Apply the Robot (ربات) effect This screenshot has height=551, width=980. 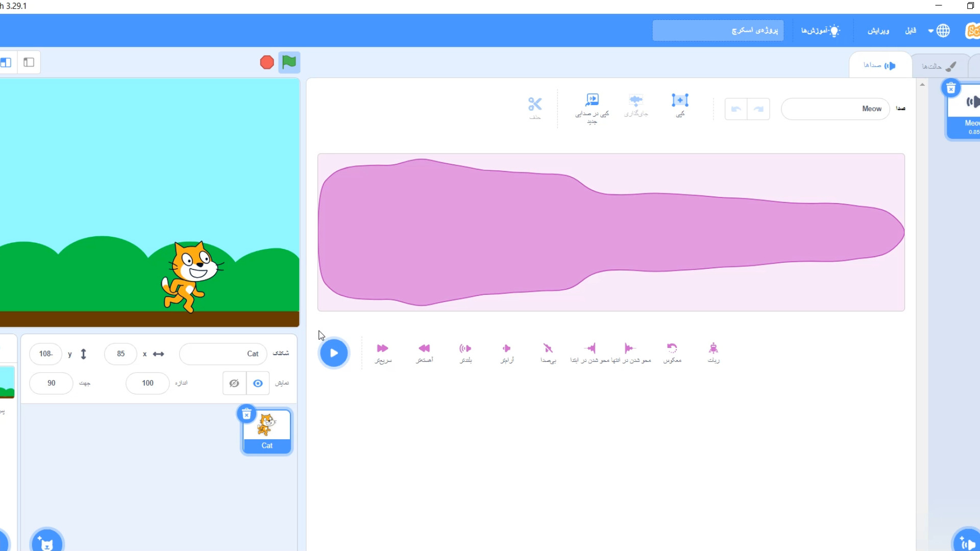click(x=714, y=353)
